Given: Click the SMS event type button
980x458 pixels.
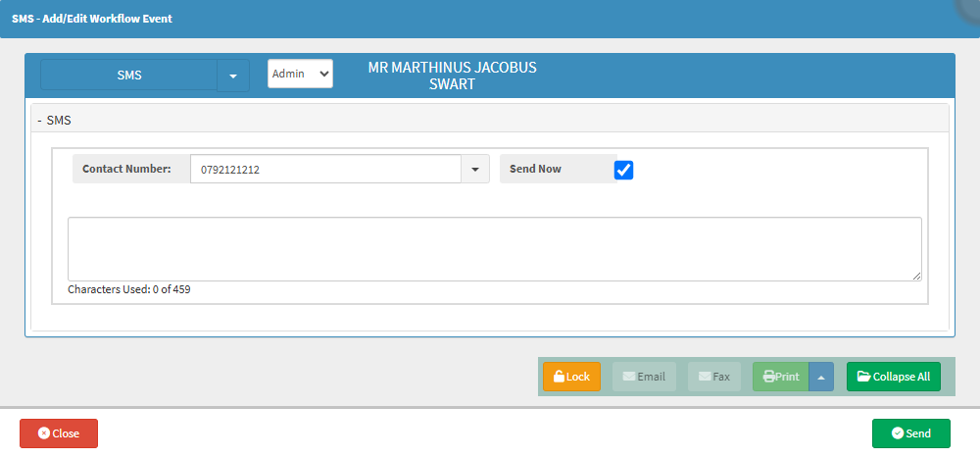Looking at the screenshot, I should (129, 76).
